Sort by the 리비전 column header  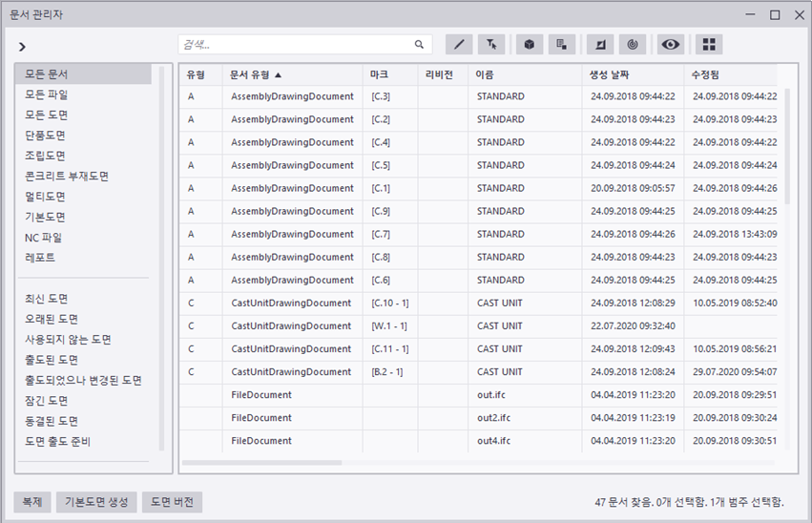tap(444, 74)
